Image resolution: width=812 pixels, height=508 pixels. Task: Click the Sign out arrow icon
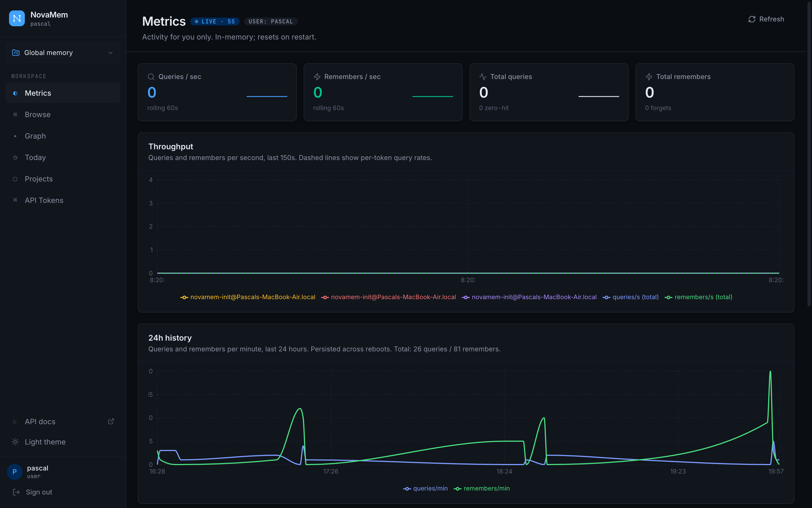point(16,492)
